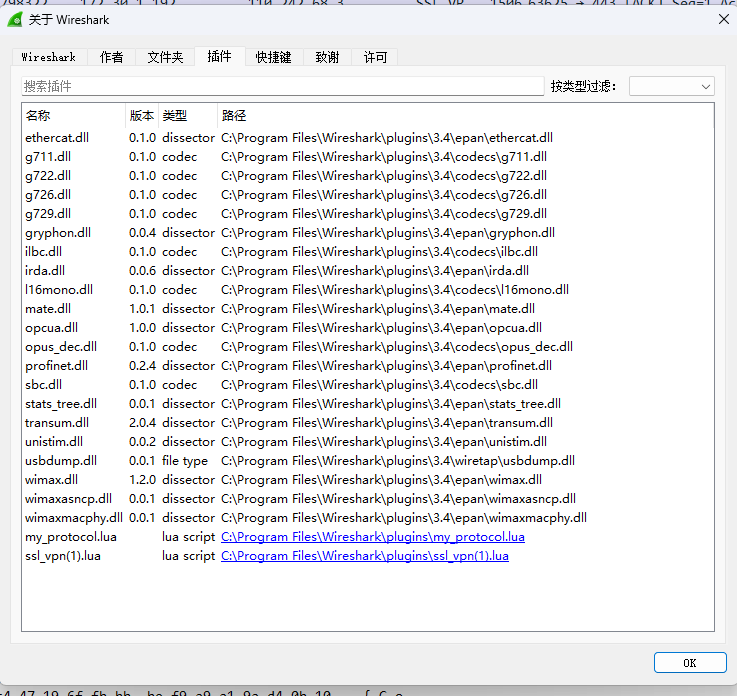The height and width of the screenshot is (696, 737).
Task: Select the 插件 tab
Action: point(220,56)
